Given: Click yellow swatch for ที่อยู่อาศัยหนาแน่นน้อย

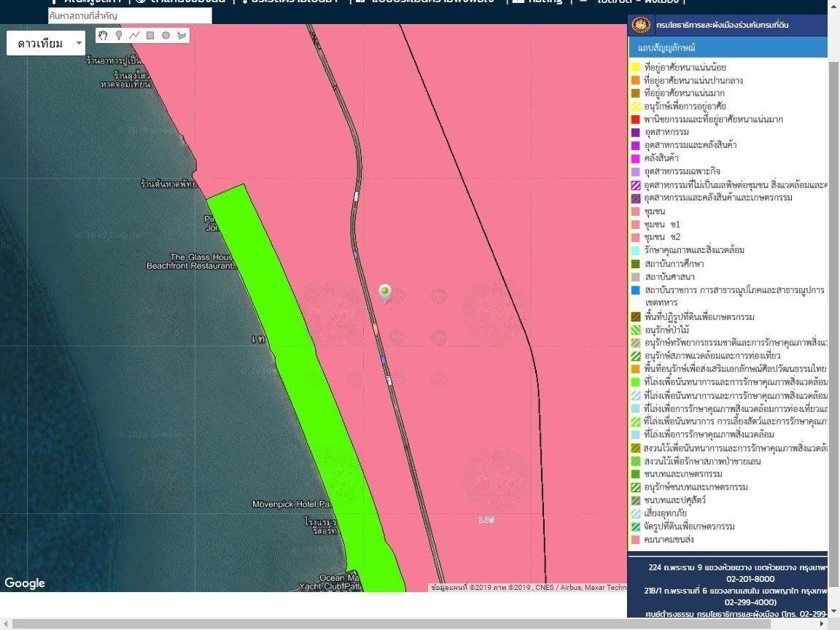Looking at the screenshot, I should 635,67.
